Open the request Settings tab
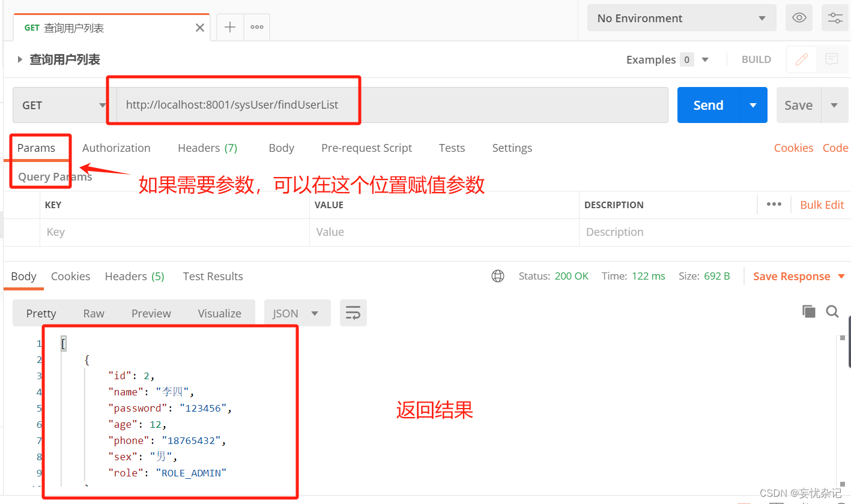Viewport: 851px width, 504px height. pyautogui.click(x=512, y=148)
